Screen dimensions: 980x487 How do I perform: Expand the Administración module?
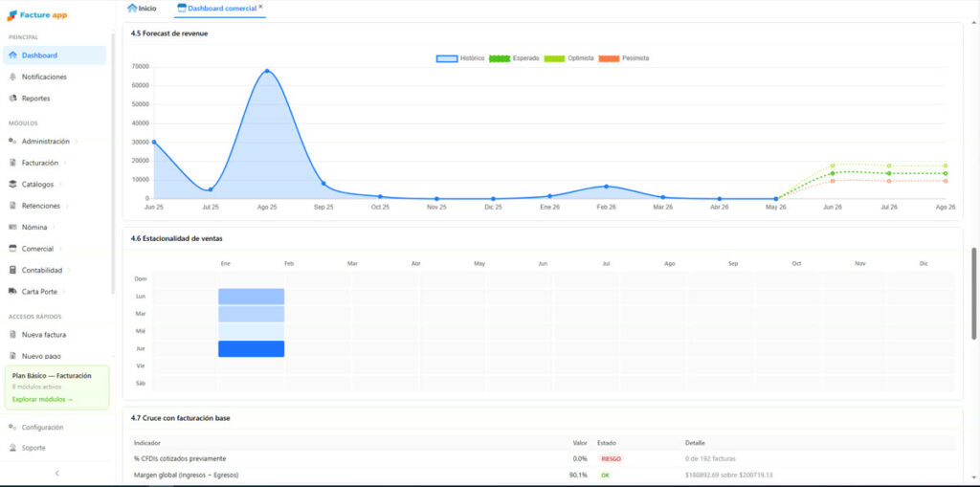pos(45,142)
